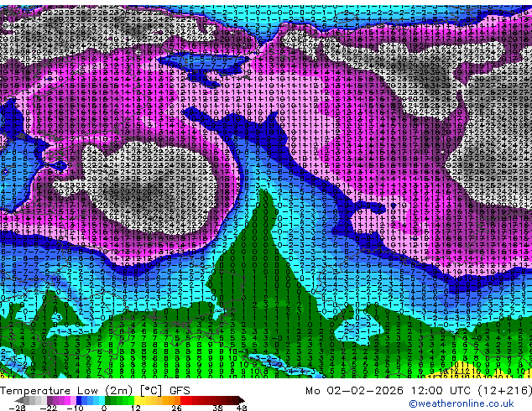Select the 'Mo 02-02-2026 12:00 UTC' forecast timestamp
This screenshot has width=532, height=411.
point(390,391)
